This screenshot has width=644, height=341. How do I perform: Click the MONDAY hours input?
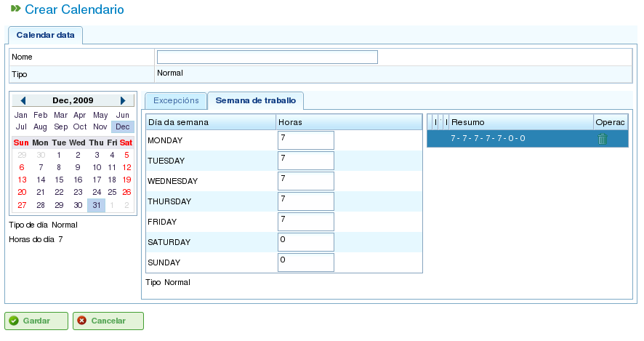305,140
